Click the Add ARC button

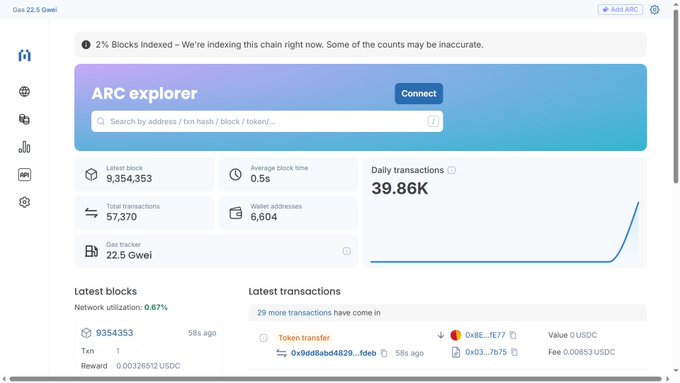(x=620, y=10)
